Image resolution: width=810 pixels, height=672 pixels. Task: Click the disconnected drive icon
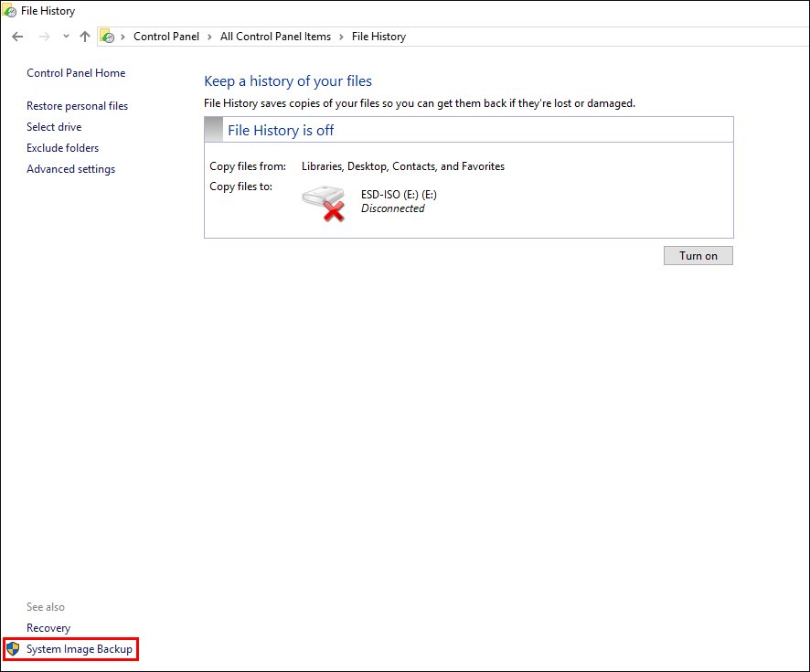325,204
